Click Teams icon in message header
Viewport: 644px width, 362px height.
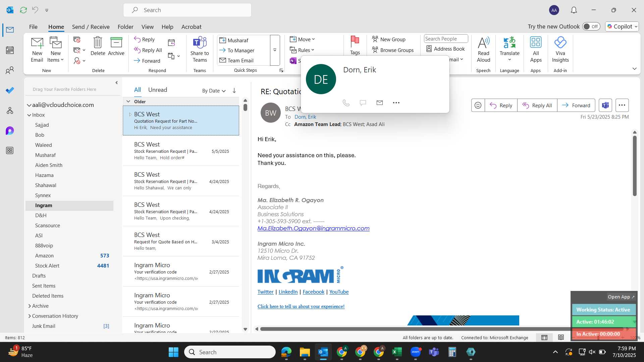coord(605,105)
